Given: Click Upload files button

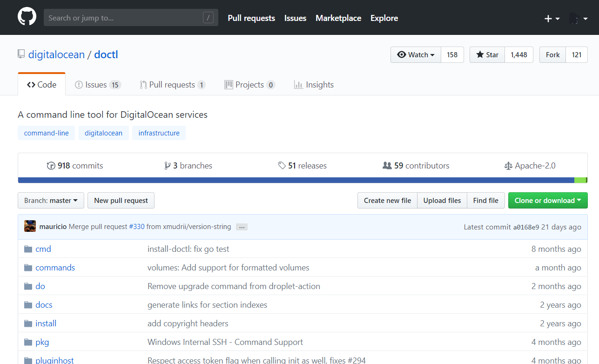Looking at the screenshot, I should pos(442,200).
